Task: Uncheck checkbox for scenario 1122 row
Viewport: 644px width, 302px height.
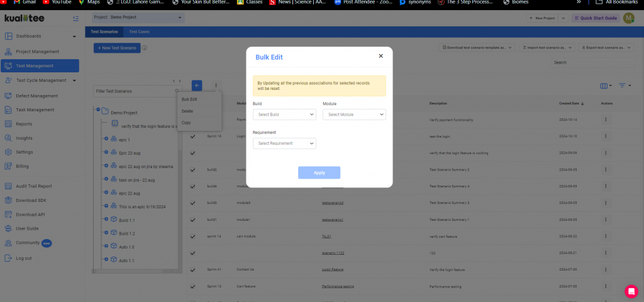Action: pyautogui.click(x=192, y=253)
